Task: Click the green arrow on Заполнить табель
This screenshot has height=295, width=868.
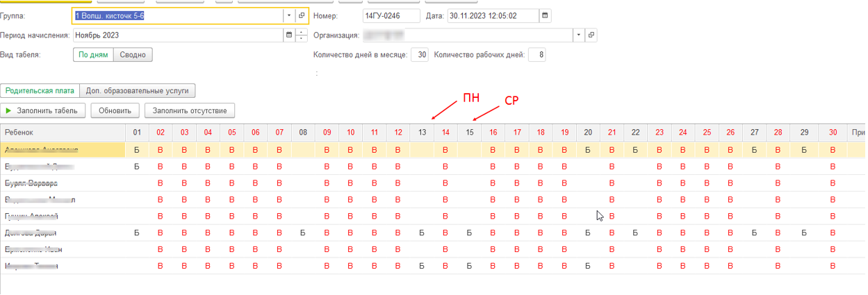Action: click(x=9, y=110)
